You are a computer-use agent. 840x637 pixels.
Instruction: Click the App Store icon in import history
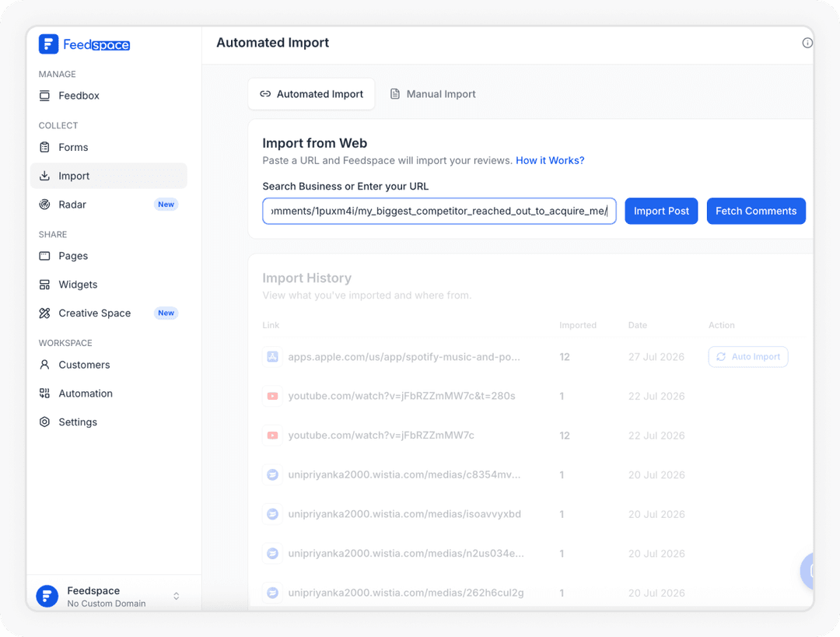(273, 357)
